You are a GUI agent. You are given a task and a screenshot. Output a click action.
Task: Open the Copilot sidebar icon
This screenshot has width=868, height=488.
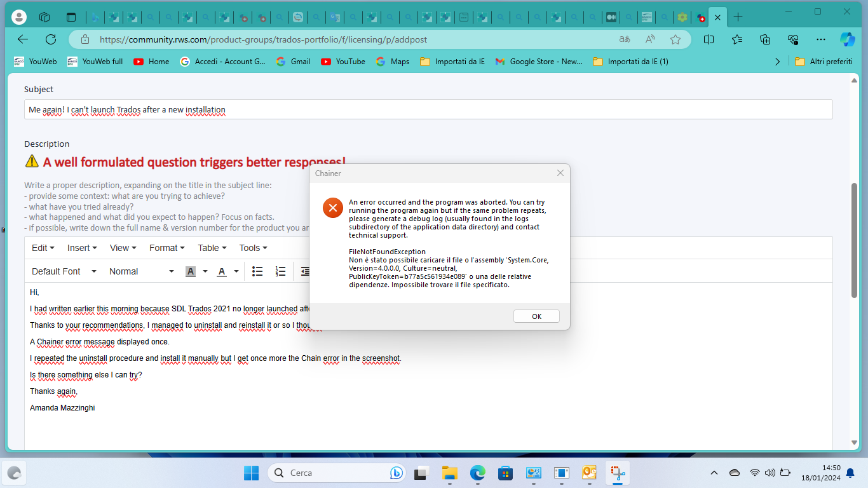(848, 39)
